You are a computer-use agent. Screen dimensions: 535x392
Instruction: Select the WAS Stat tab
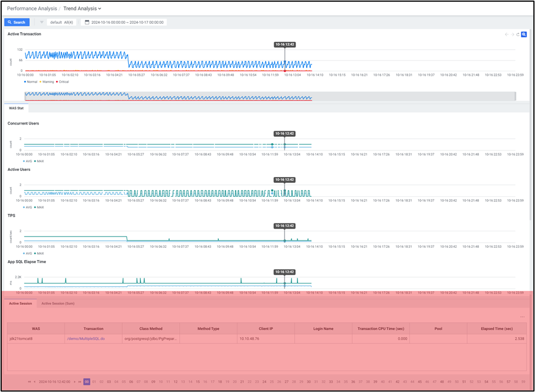16,107
